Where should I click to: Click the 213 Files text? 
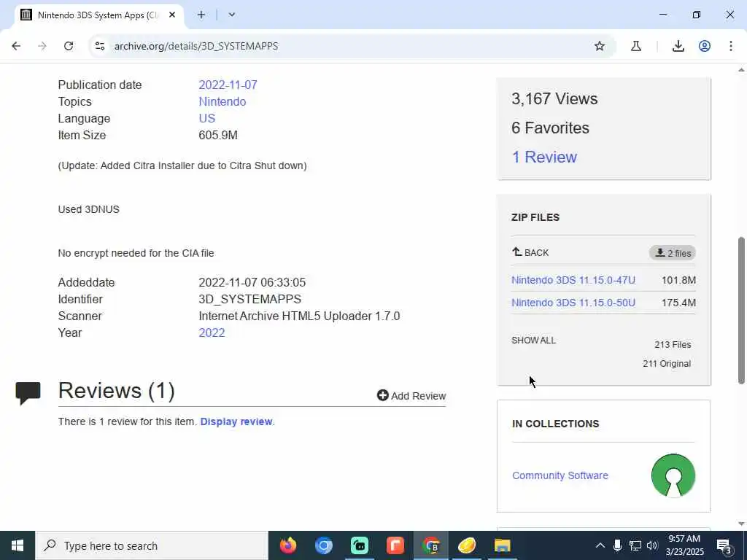point(673,344)
